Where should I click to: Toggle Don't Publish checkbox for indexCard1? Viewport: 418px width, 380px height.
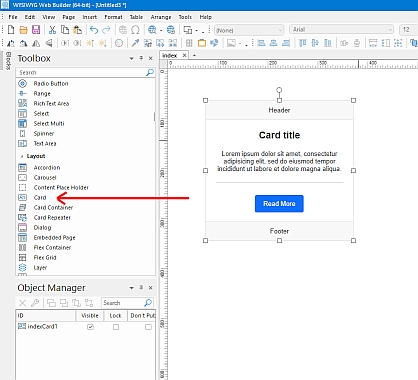click(148, 327)
